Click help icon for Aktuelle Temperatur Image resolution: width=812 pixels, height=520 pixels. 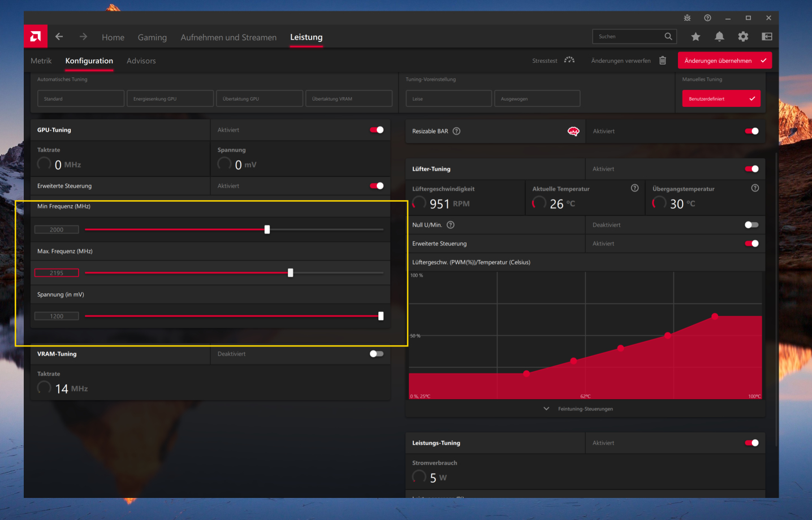click(x=634, y=188)
